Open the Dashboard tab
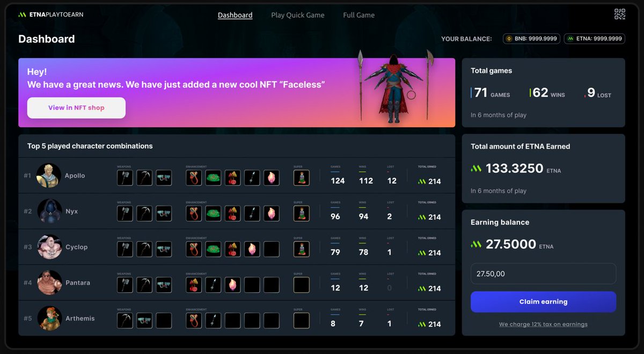Viewport: 644px width, 354px height. (x=235, y=15)
